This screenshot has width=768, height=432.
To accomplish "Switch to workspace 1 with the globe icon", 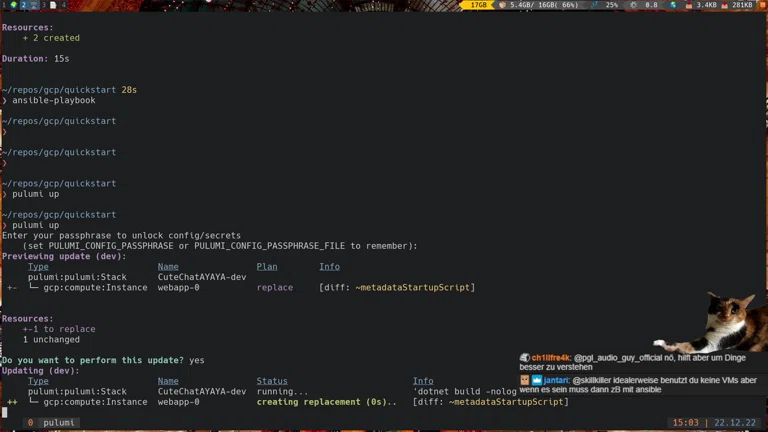I will pyautogui.click(x=9, y=5).
